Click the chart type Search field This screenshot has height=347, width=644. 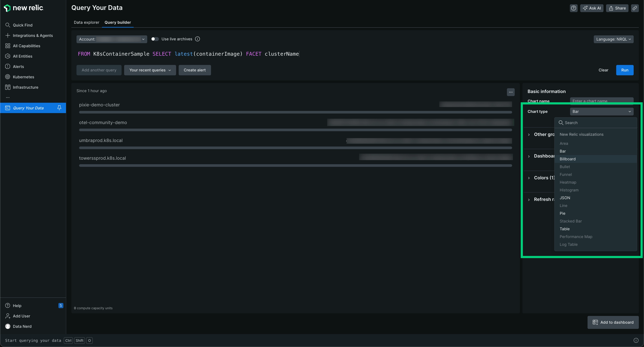(596, 123)
